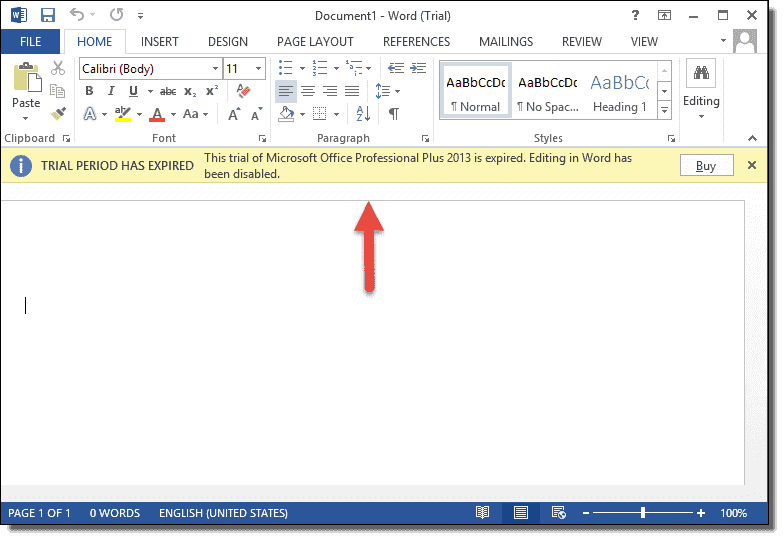Toggle Strikethrough abc button
This screenshot has height=540, width=784.
[x=168, y=92]
